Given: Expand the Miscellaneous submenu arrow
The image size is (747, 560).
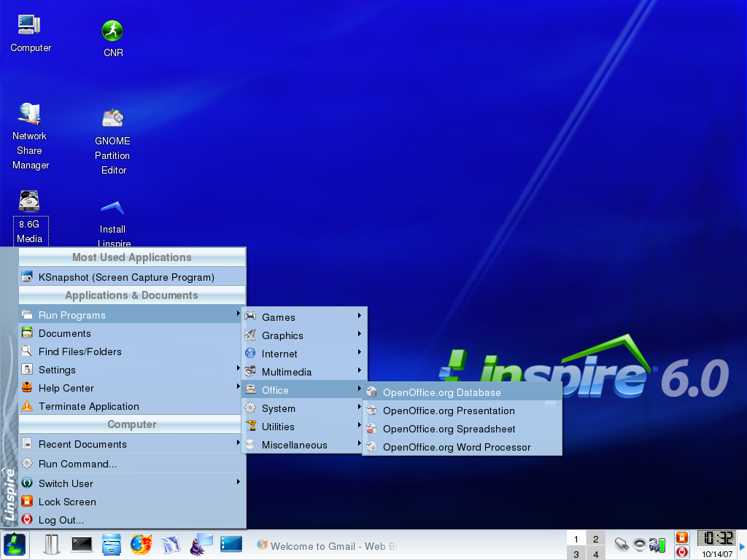Looking at the screenshot, I should click(359, 443).
